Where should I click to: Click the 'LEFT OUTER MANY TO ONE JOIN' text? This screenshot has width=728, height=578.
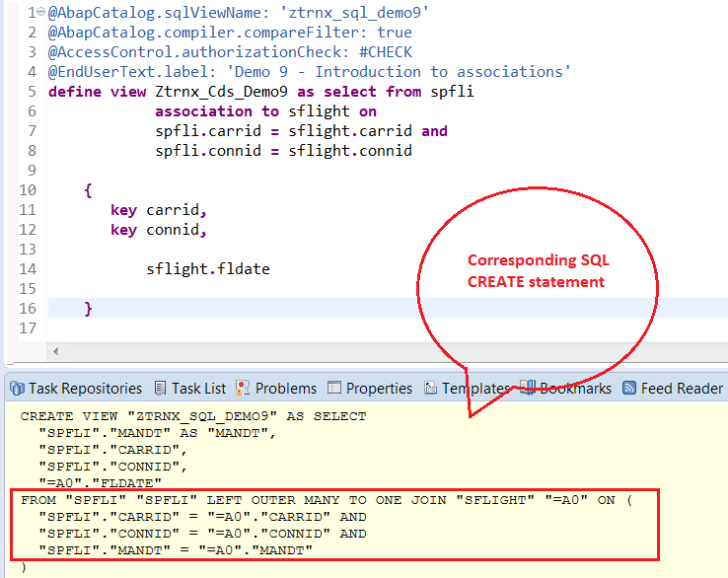(327, 500)
